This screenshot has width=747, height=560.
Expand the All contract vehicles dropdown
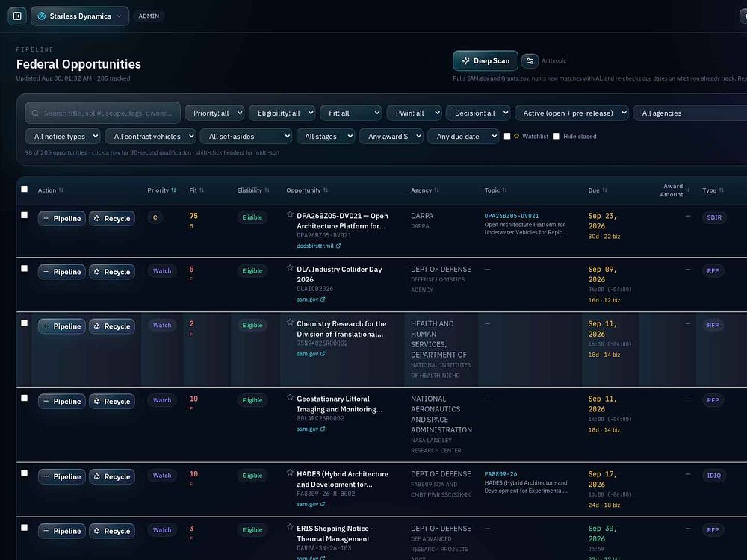coord(151,137)
